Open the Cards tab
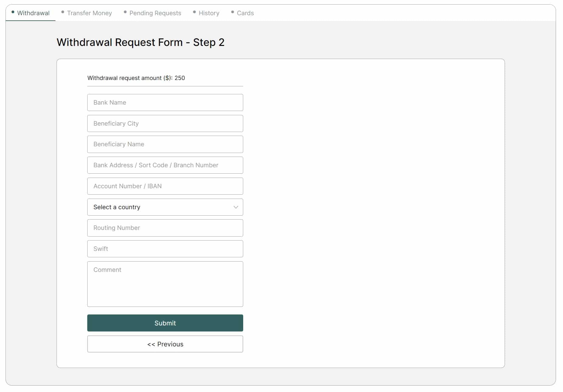Viewport: 563px width, 392px height. 245,13
